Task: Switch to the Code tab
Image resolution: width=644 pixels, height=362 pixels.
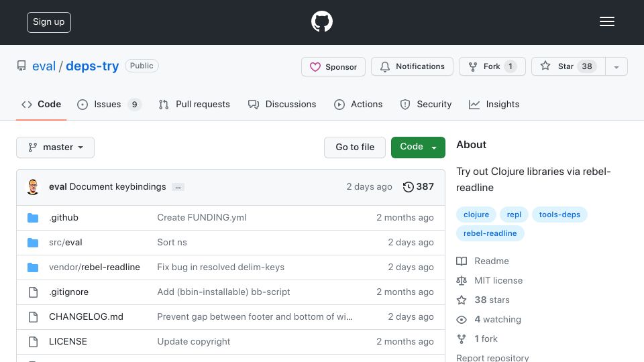Action: 41,105
